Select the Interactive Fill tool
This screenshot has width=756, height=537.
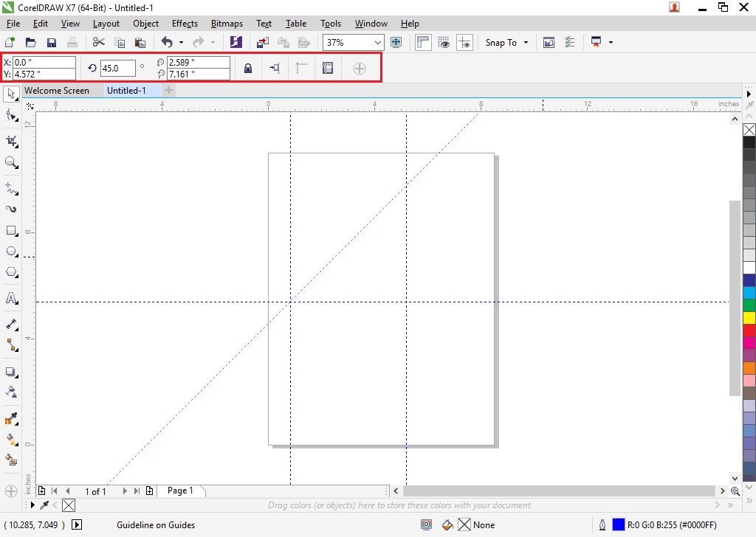pos(11,439)
